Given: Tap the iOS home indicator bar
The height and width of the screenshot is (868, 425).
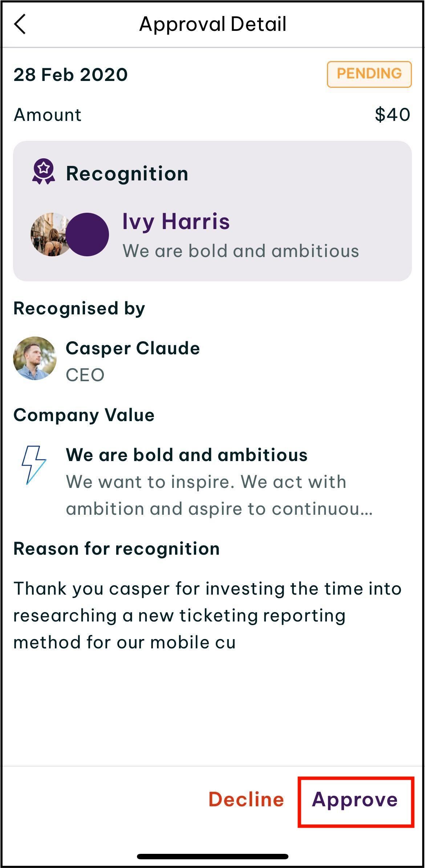Looking at the screenshot, I should coord(212,856).
